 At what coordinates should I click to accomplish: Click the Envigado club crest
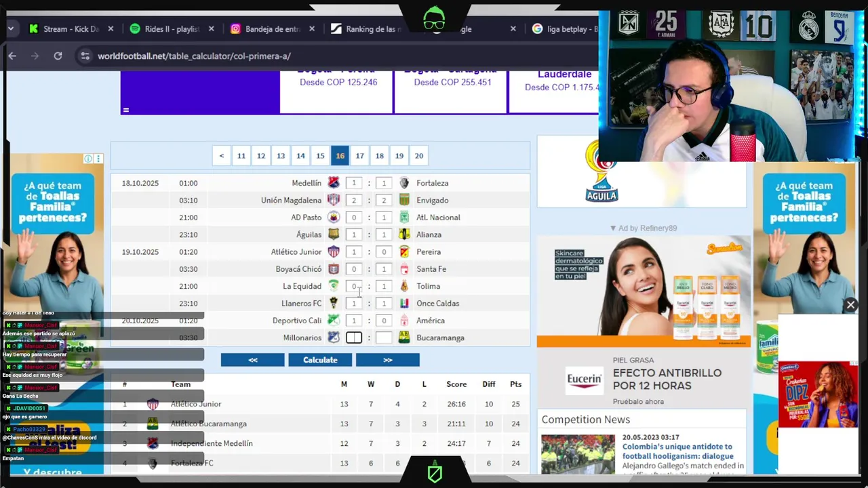tap(404, 200)
